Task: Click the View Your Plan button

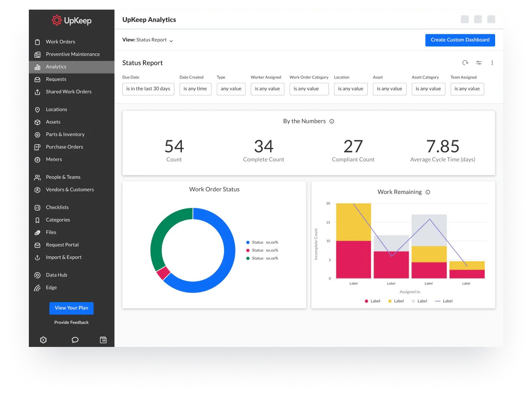Action: (x=71, y=308)
